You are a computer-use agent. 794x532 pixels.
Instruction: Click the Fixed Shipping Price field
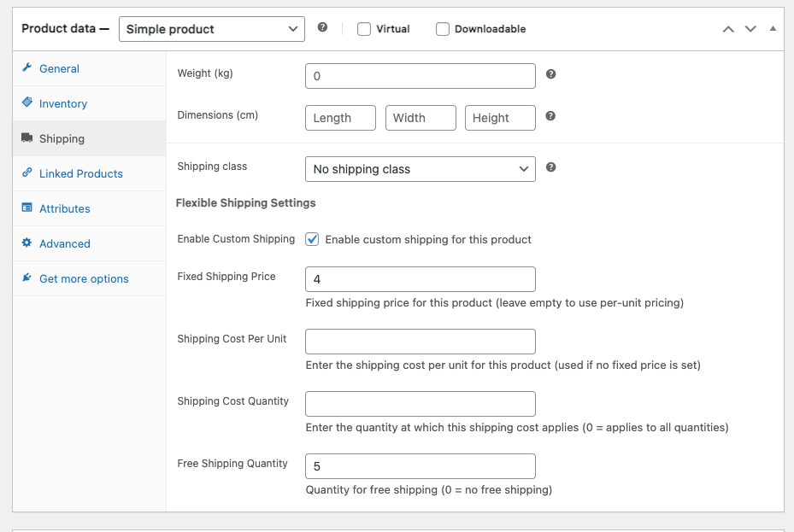coord(420,279)
